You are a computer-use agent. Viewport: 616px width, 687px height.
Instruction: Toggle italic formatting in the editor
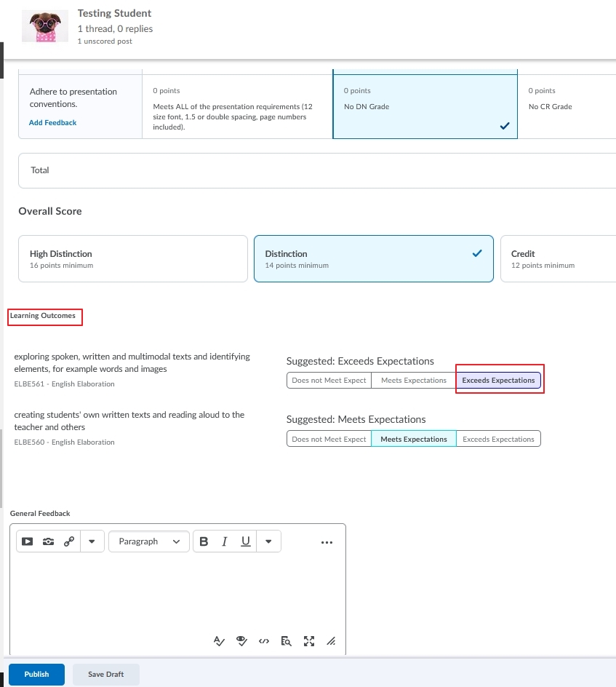[x=225, y=541]
